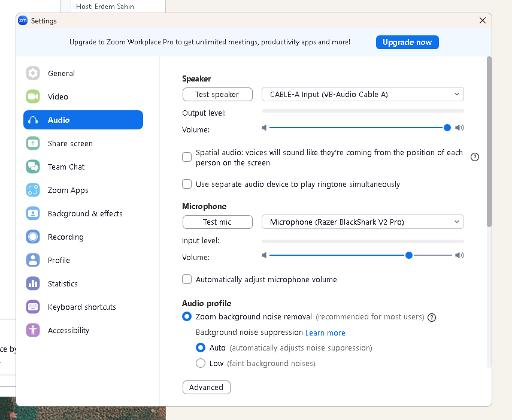Open Keyboard shortcuts settings
512x420 pixels.
[83, 307]
